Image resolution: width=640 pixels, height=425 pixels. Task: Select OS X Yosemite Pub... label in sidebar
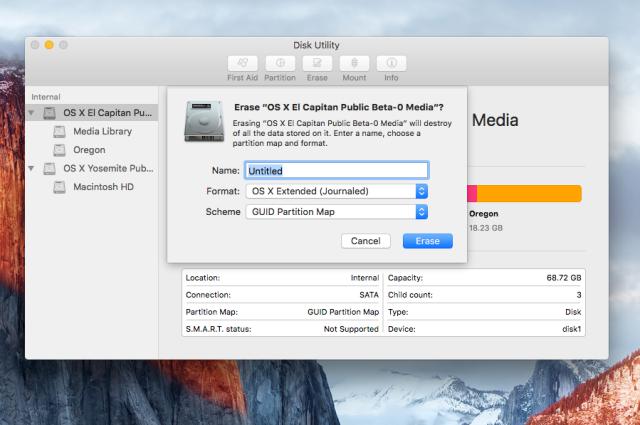(x=108, y=168)
